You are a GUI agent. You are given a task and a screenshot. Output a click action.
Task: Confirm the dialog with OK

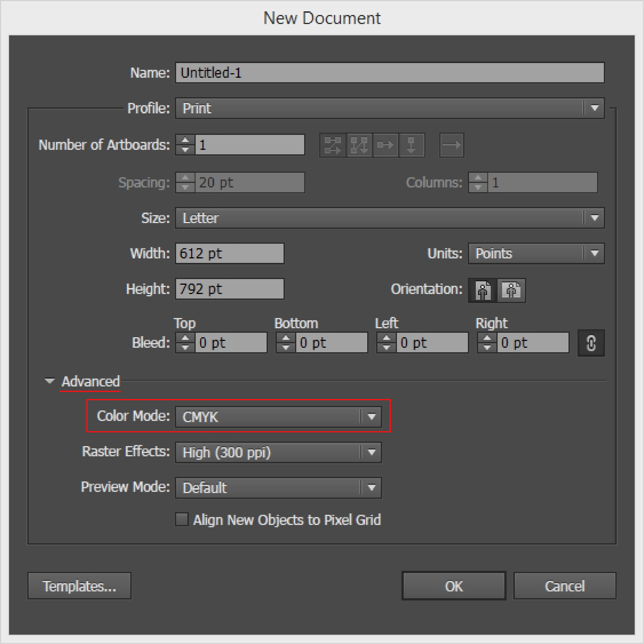click(454, 586)
